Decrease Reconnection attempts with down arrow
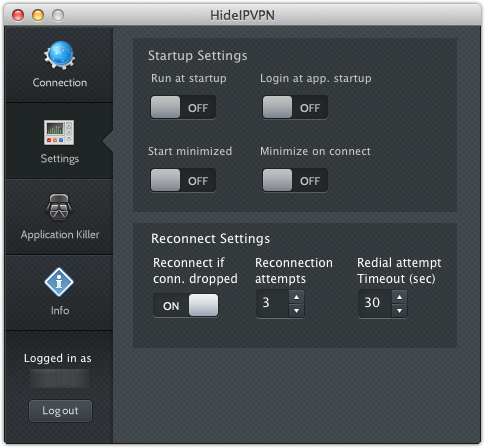This screenshot has height=448, width=485. (x=296, y=311)
